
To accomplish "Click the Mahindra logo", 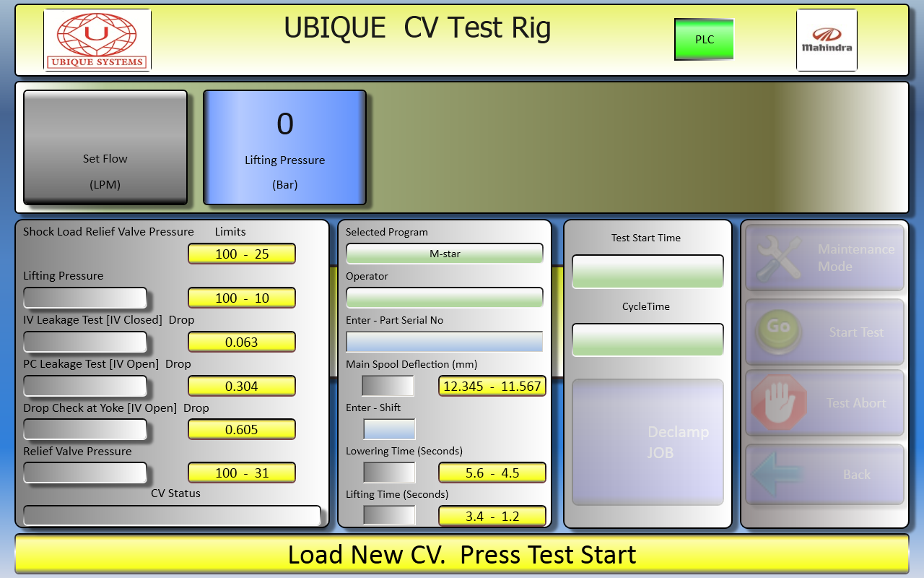I will pos(827,40).
